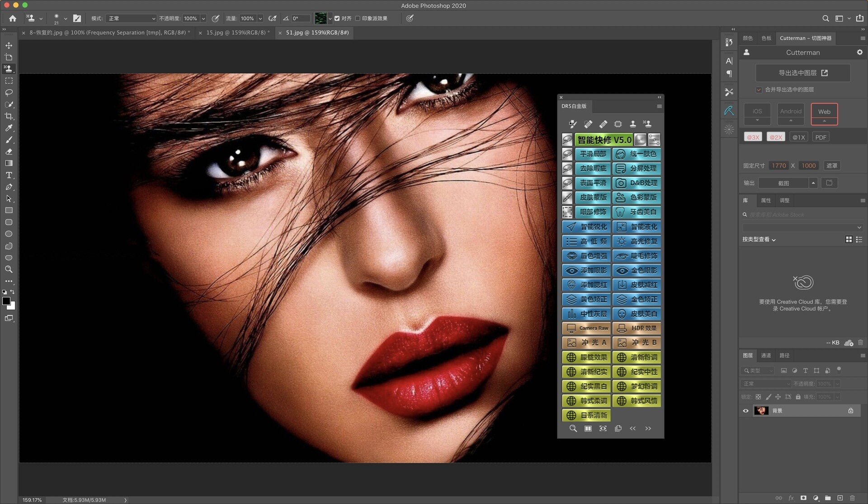Select the Crop tool
Screen dimensions: 868x504
click(x=8, y=116)
